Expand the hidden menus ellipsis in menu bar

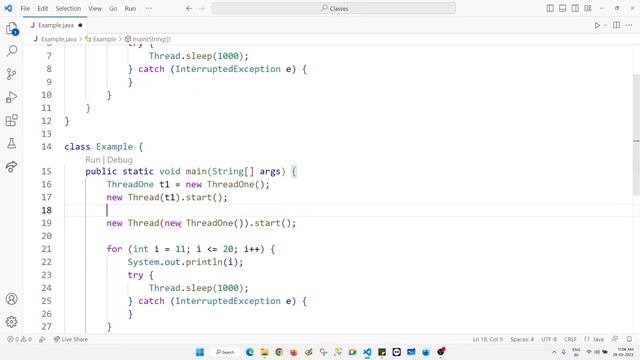point(149,8)
